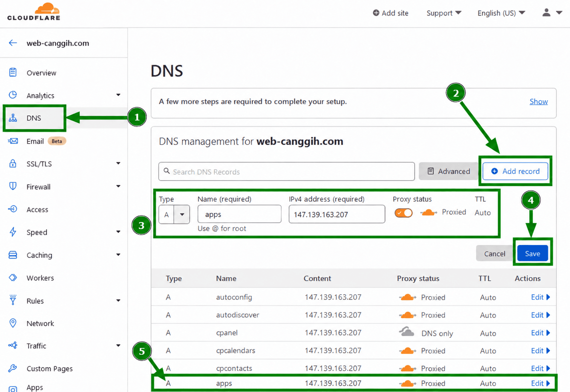The width and height of the screenshot is (570, 392).
Task: Click the Speed lightning bolt icon
Action: [13, 232]
